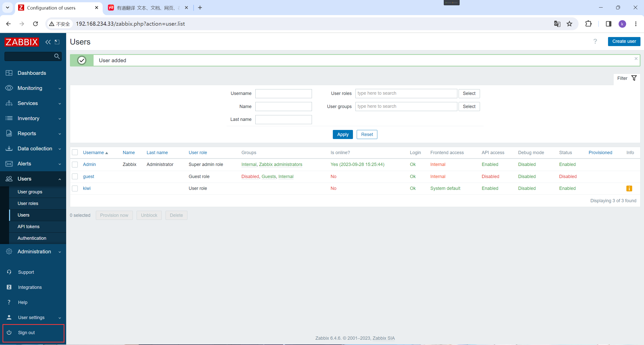Tick the select-all checkbox in table header

click(x=75, y=152)
